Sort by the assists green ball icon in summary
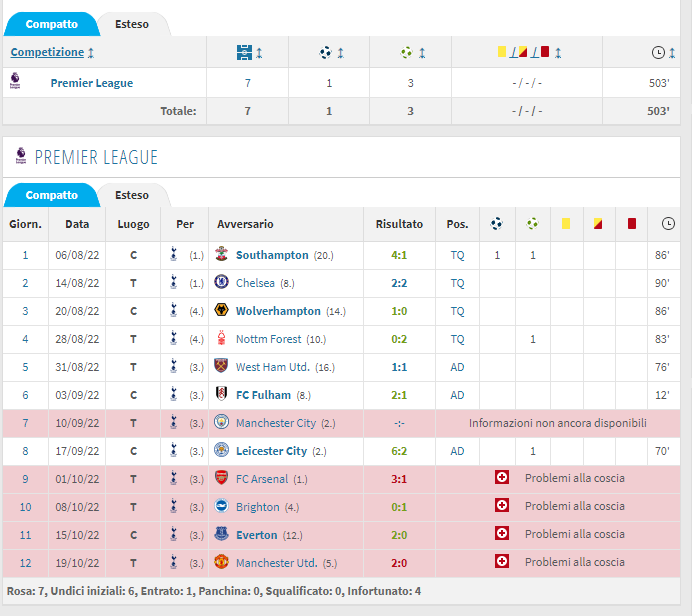Screen dimensions: 692x616 406,53
